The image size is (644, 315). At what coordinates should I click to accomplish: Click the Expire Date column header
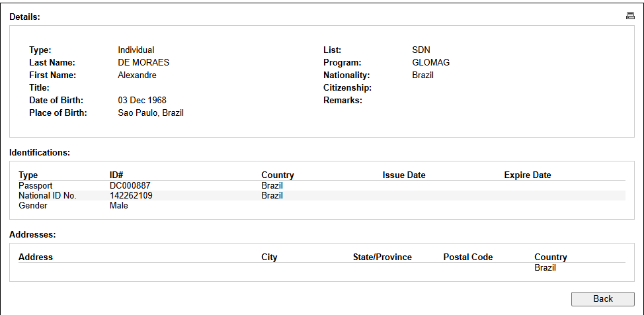[528, 175]
